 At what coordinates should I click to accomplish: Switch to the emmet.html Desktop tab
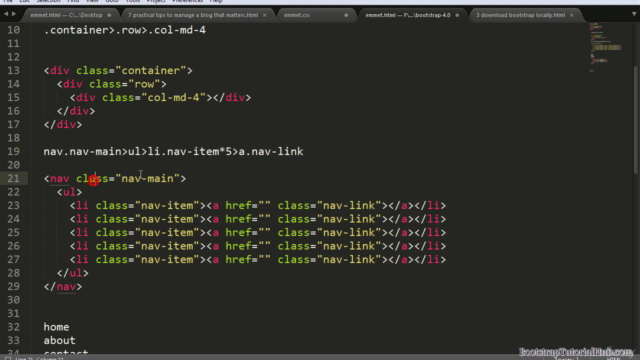point(70,15)
